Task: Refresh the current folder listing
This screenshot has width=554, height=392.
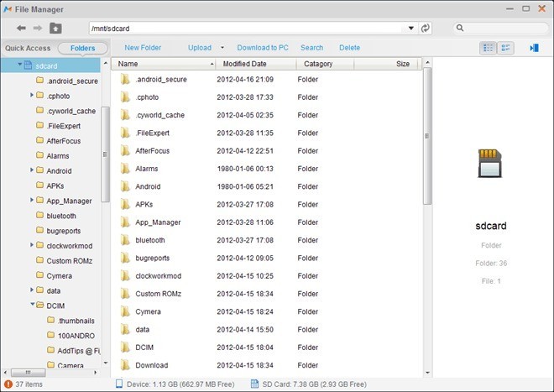Action: (x=426, y=29)
